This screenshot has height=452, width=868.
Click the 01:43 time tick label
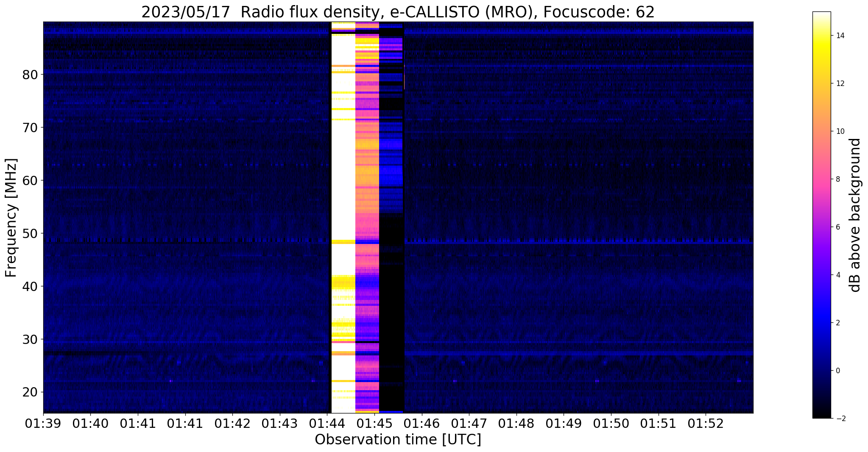(x=279, y=423)
